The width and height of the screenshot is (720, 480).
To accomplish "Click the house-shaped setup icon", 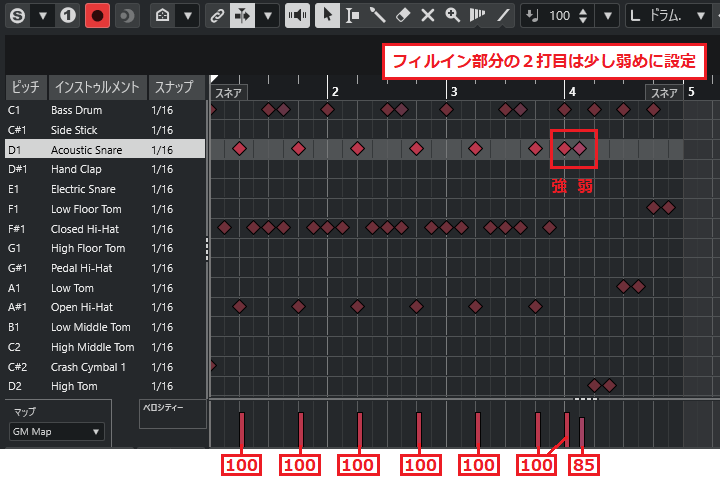I will tap(163, 16).
